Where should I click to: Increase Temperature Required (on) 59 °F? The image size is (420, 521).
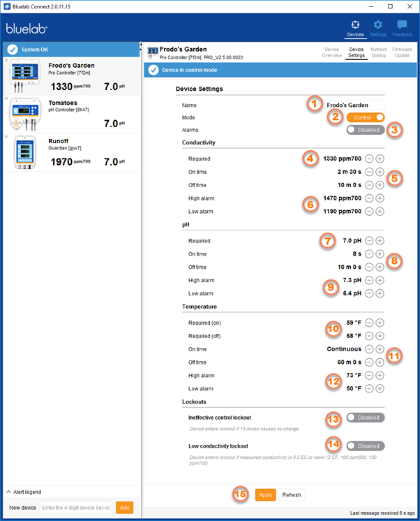click(380, 323)
